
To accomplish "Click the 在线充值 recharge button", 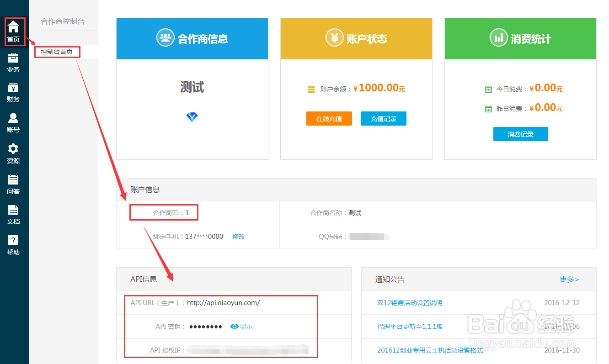I will pos(329,118).
